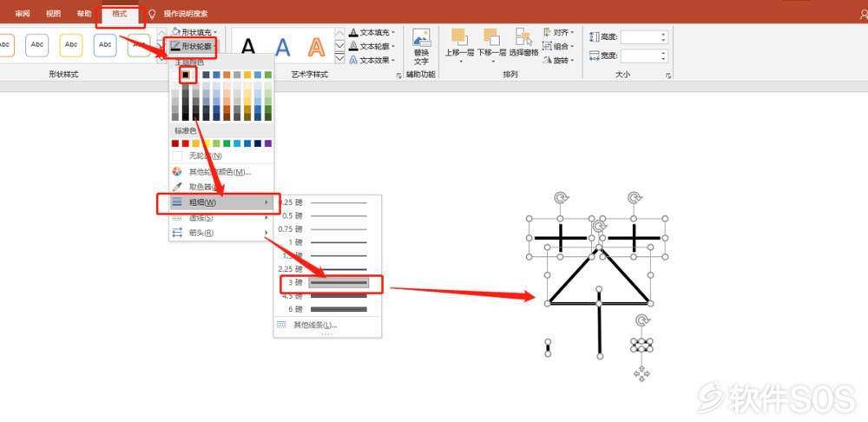Choose 无轮廓 no outline option

coord(221,156)
